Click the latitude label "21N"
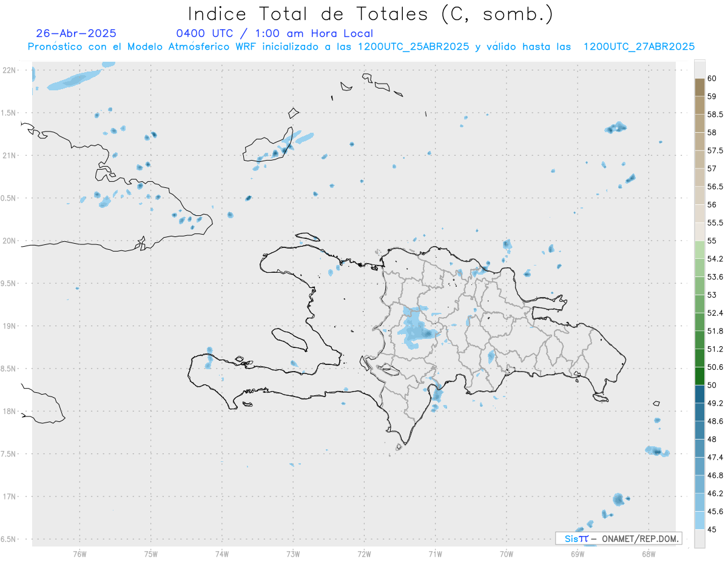The height and width of the screenshot is (562, 728). [10, 155]
